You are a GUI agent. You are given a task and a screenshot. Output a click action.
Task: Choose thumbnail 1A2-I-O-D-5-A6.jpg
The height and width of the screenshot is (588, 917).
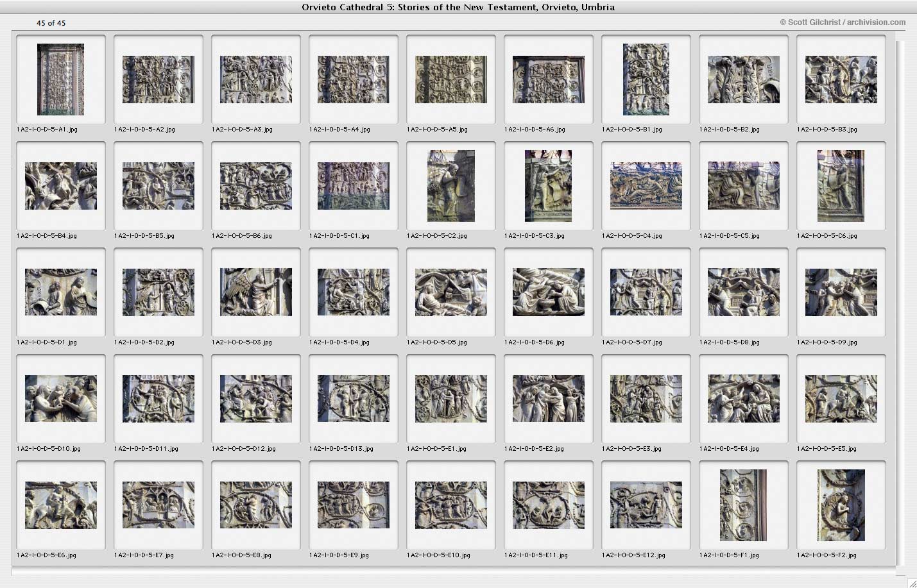[x=549, y=80]
